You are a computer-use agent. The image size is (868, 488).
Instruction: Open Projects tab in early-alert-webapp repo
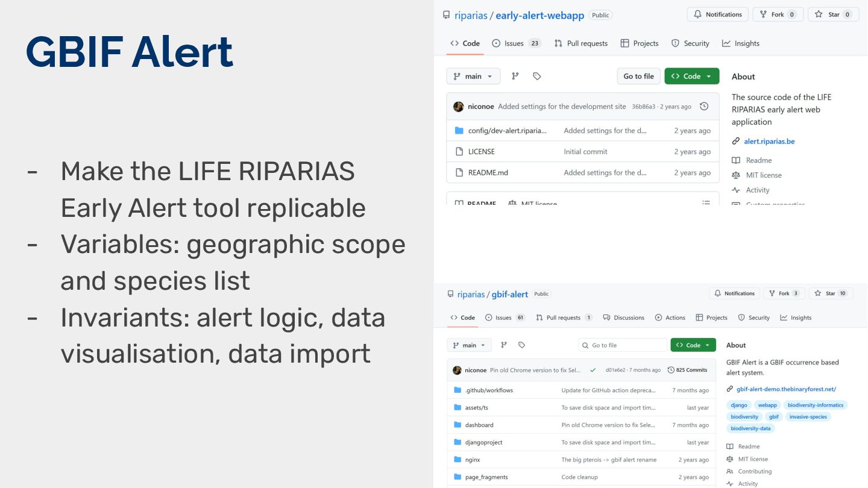tap(640, 43)
